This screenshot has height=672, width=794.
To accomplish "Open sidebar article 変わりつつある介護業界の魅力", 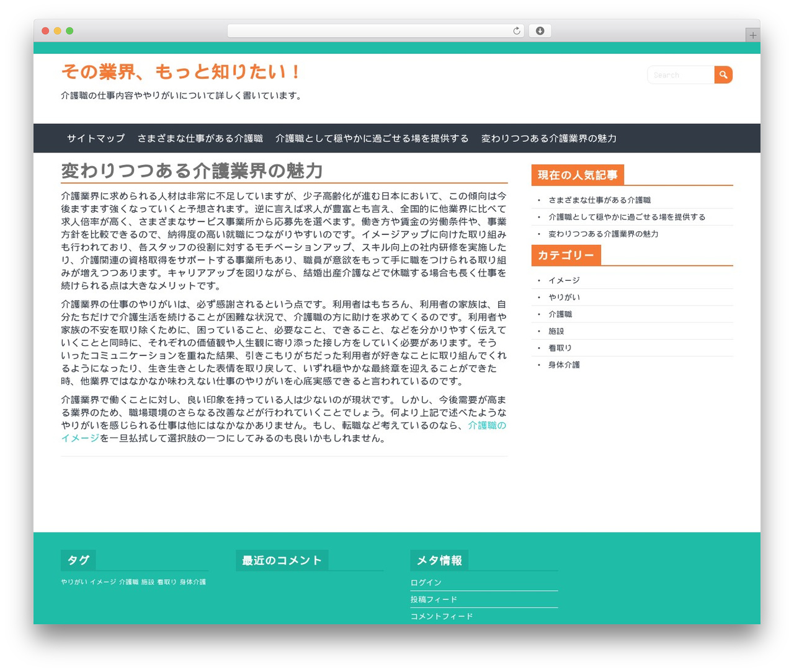I will (603, 234).
